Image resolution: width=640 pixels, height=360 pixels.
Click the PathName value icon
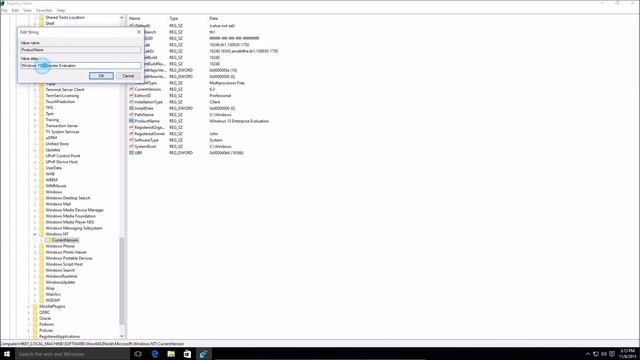[x=131, y=115]
